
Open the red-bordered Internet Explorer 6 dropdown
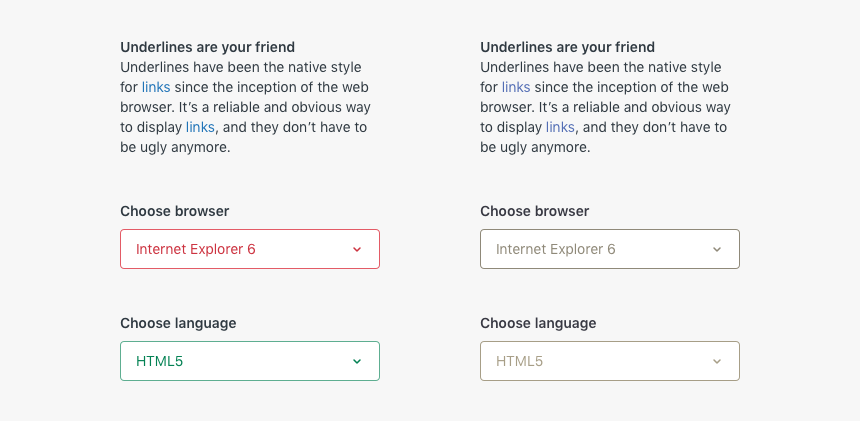(x=250, y=249)
